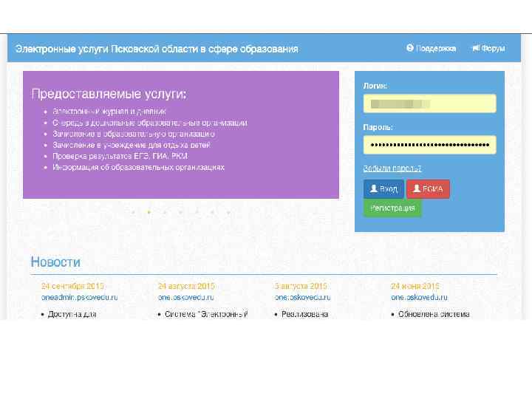
Task: Click the date 24 июня 2015
Action: [x=415, y=286]
